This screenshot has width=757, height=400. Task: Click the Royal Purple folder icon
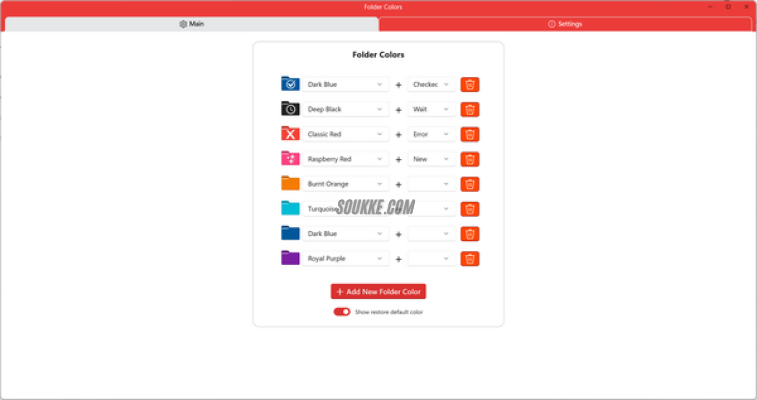click(290, 258)
